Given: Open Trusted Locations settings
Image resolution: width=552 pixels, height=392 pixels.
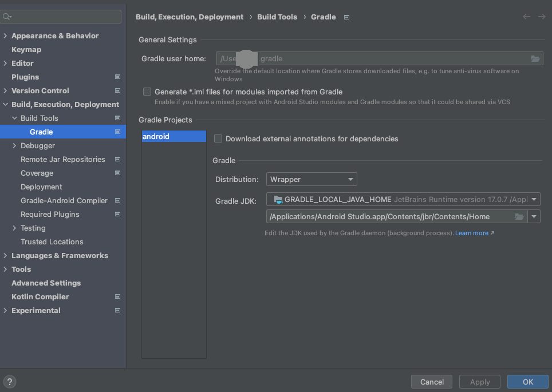Looking at the screenshot, I should tap(52, 241).
